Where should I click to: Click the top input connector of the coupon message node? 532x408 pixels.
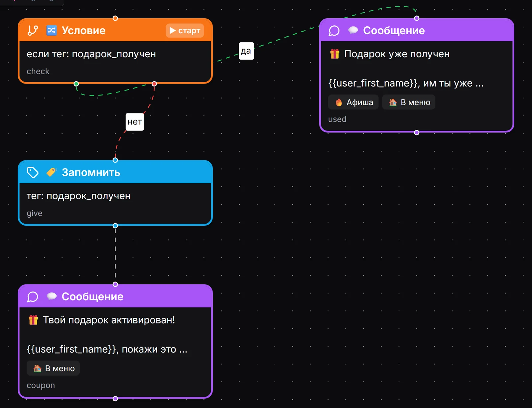pos(115,284)
